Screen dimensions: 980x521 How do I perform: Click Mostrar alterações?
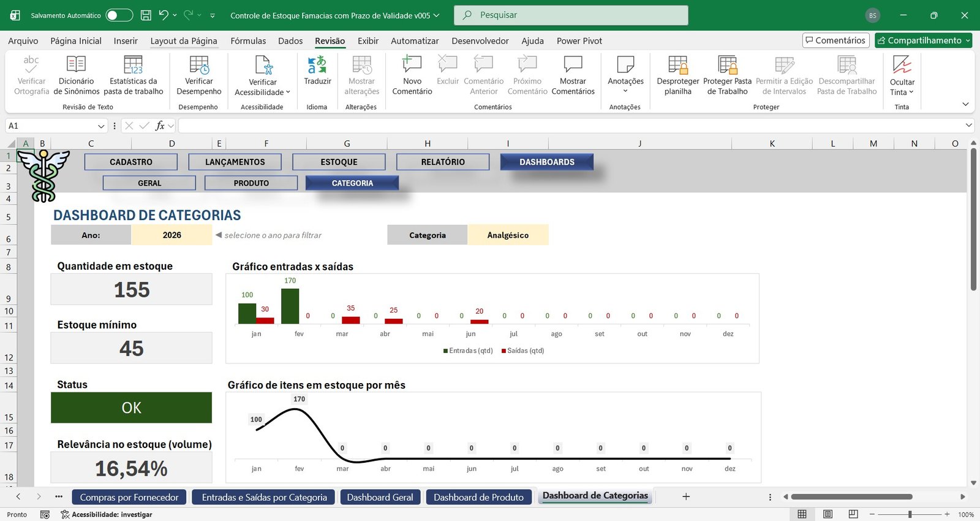362,75
